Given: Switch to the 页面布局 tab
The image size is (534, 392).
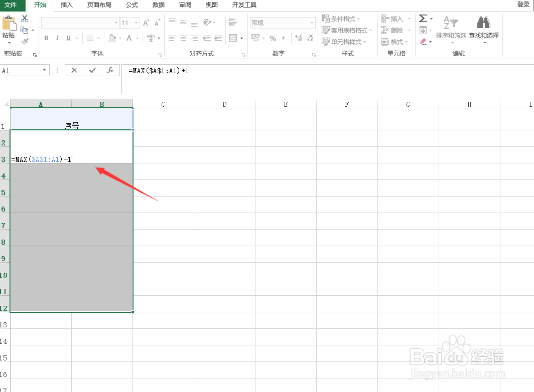Looking at the screenshot, I should tap(99, 5).
